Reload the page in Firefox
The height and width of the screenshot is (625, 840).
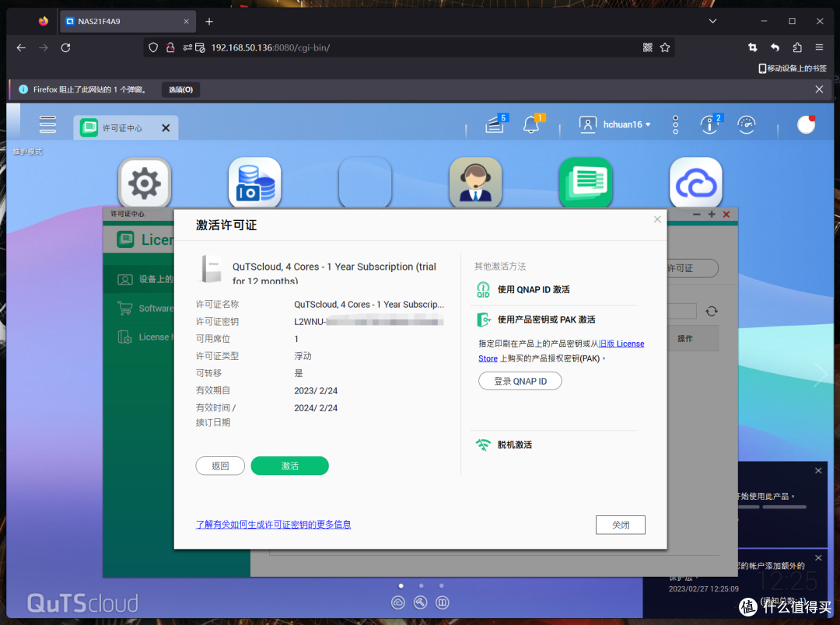pyautogui.click(x=65, y=47)
